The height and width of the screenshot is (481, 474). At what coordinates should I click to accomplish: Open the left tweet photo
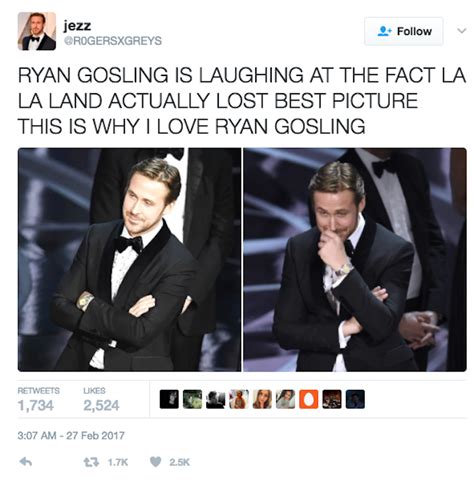129,259
